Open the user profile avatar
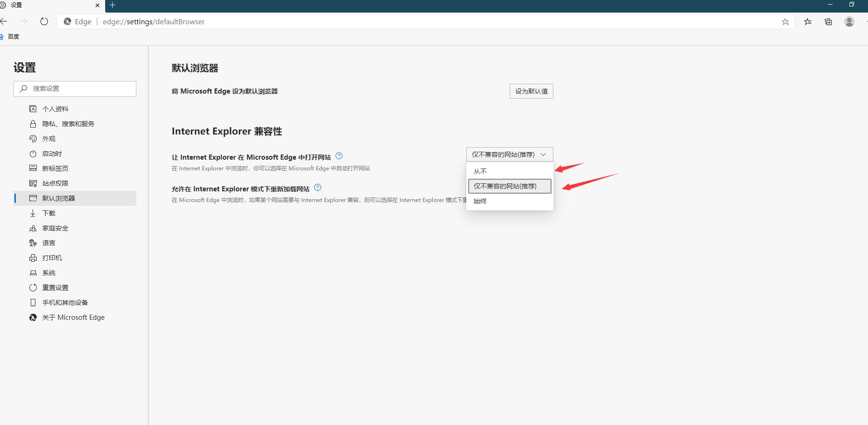This screenshot has height=425, width=868. pyautogui.click(x=849, y=21)
